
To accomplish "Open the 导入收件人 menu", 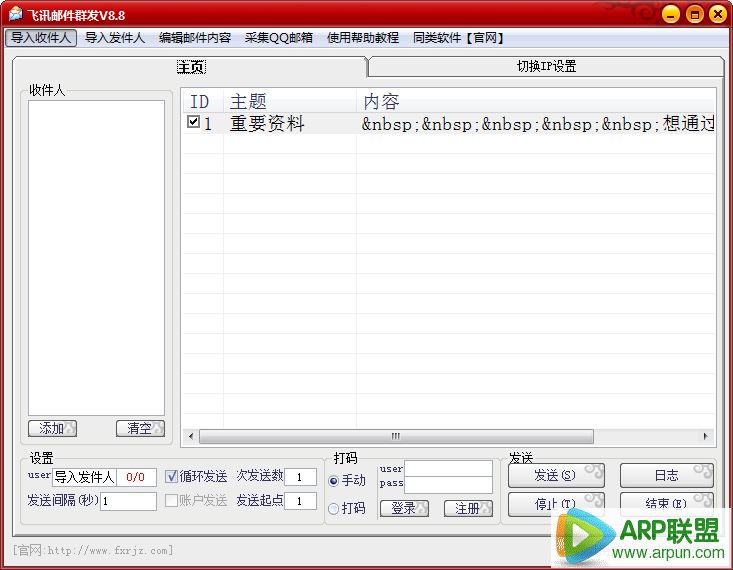I will pos(41,37).
